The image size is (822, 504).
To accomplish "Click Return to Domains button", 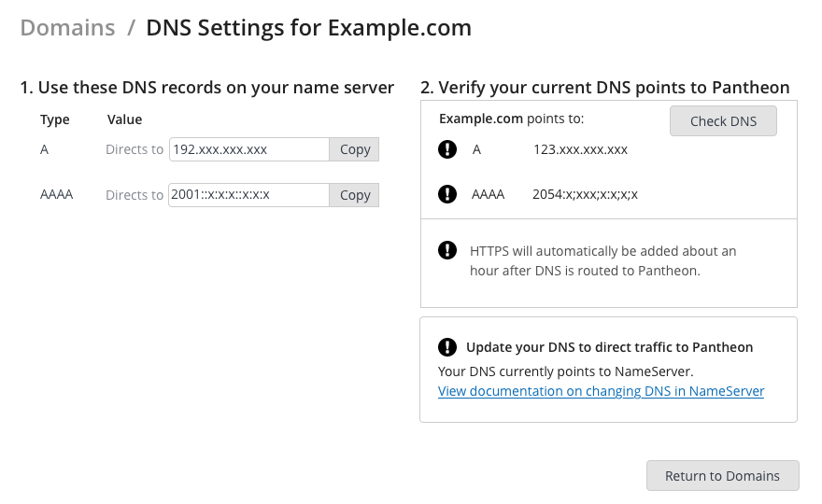I will click(722, 476).
